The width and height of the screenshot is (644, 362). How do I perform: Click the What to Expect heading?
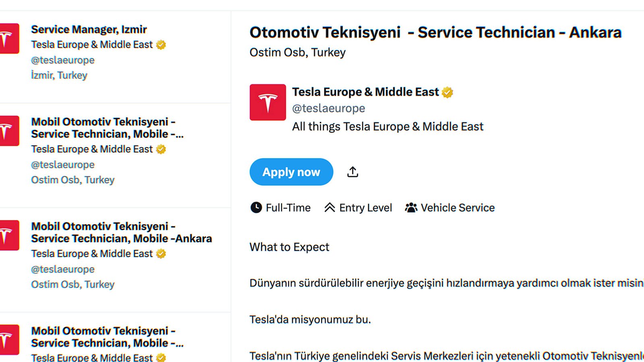pos(289,247)
